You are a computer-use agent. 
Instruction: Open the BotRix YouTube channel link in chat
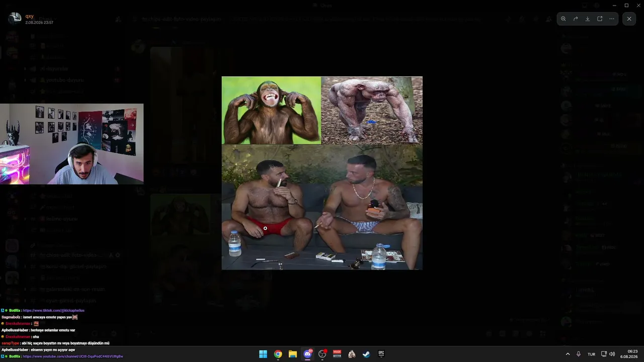(x=73, y=356)
